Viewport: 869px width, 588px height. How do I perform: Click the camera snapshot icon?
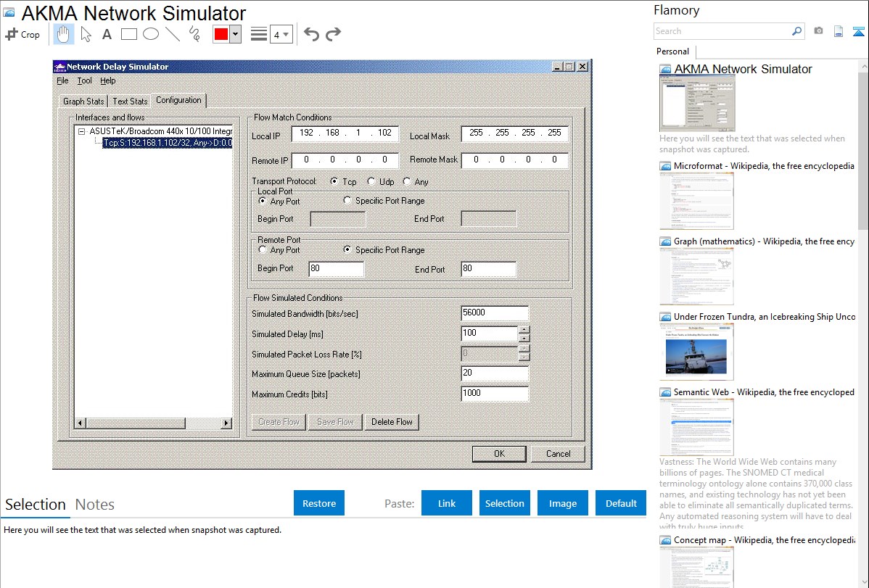coord(818,31)
